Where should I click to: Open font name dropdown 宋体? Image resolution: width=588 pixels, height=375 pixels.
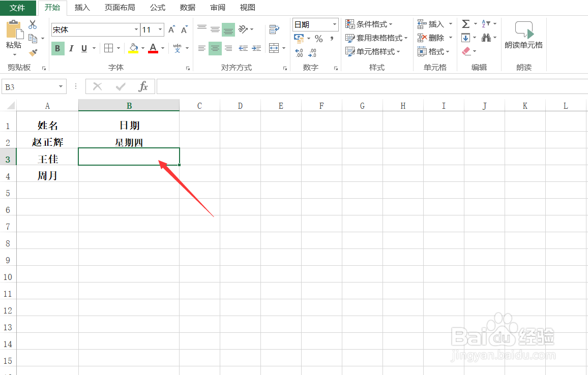pos(136,29)
